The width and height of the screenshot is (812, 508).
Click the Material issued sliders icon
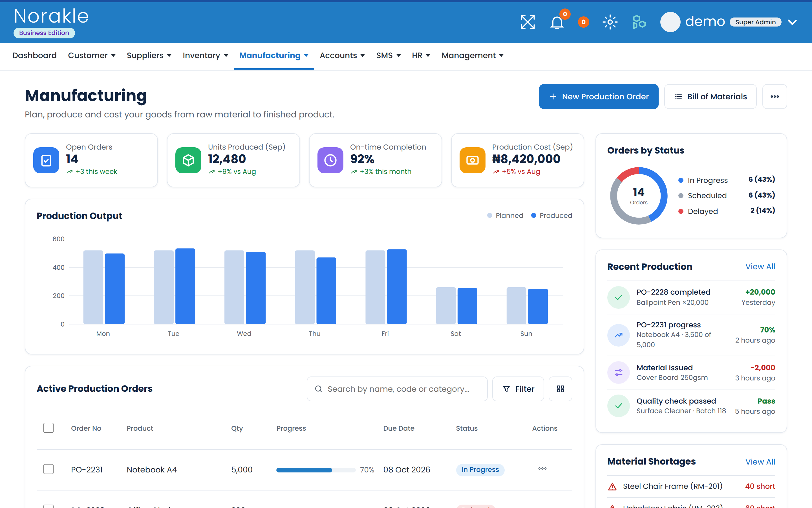(x=618, y=372)
